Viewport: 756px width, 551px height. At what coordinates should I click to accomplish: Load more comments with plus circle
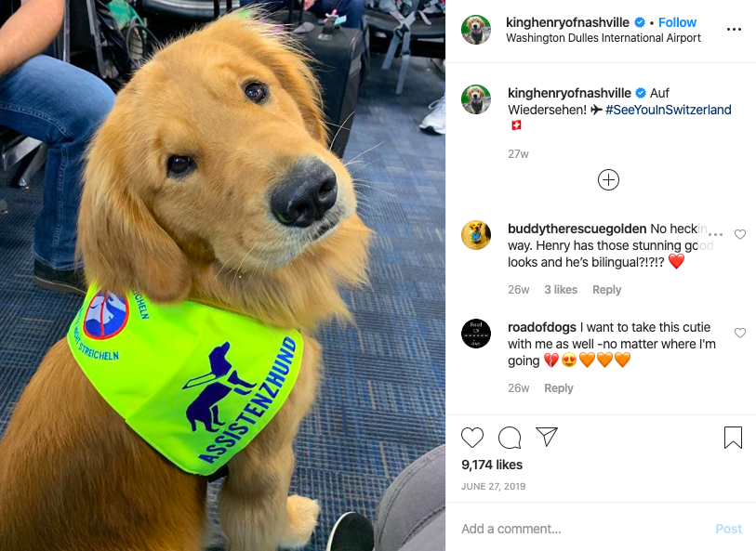point(608,180)
